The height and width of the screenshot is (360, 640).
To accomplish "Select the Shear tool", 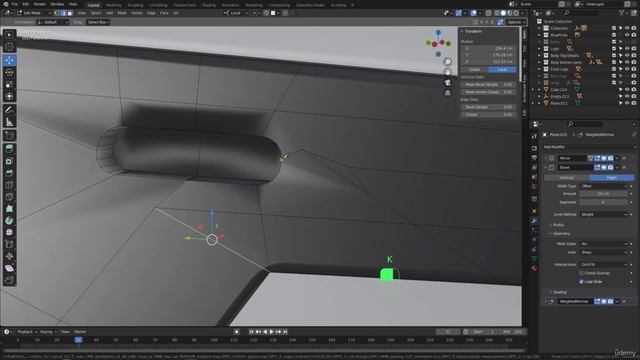I will pos(9,268).
